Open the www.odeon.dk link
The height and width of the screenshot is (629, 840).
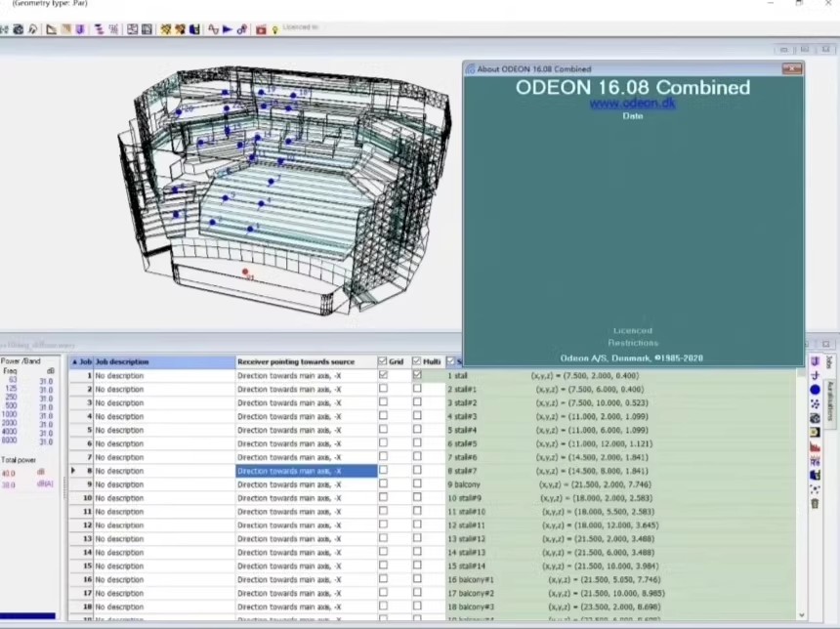(632, 103)
